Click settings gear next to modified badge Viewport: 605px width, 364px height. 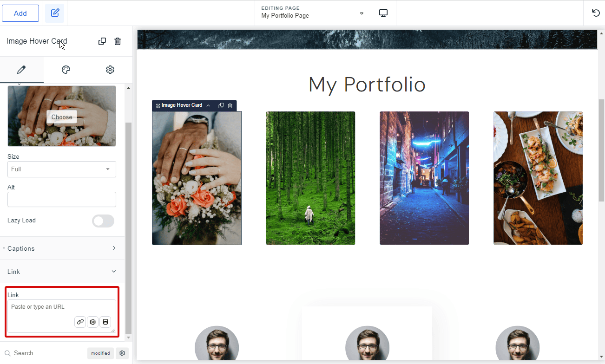coord(122,353)
